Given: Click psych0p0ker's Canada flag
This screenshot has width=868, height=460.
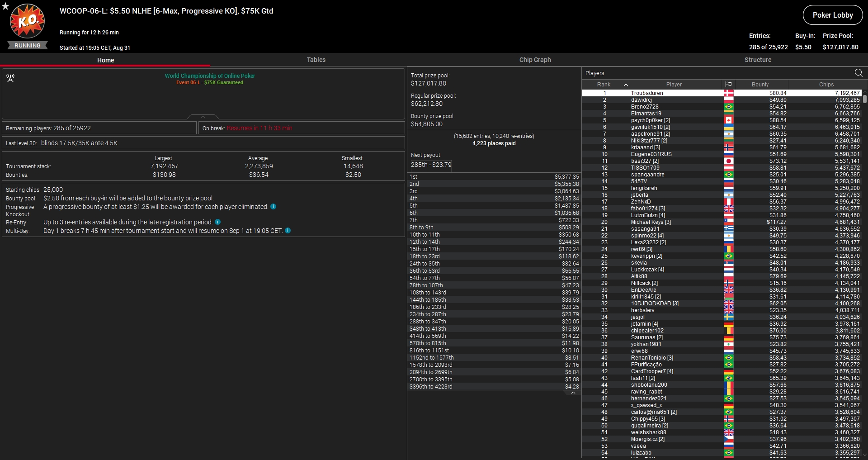Looking at the screenshot, I should [x=728, y=120].
